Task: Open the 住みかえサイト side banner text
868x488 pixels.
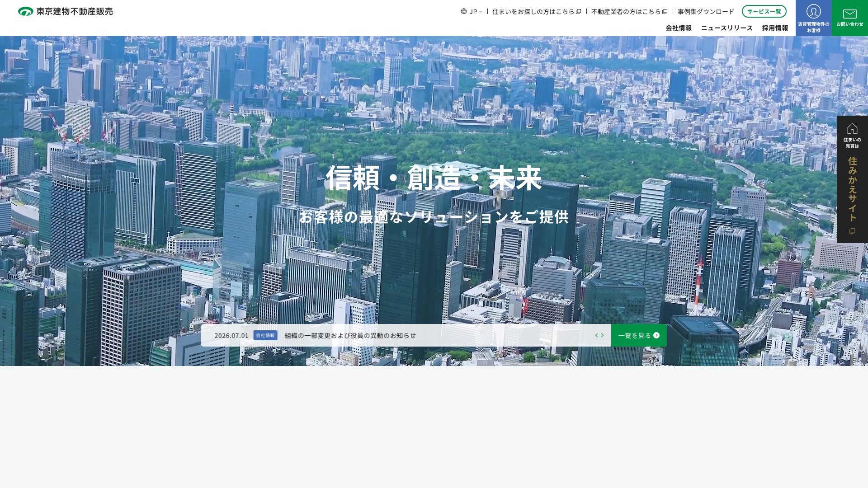Action: click(852, 189)
